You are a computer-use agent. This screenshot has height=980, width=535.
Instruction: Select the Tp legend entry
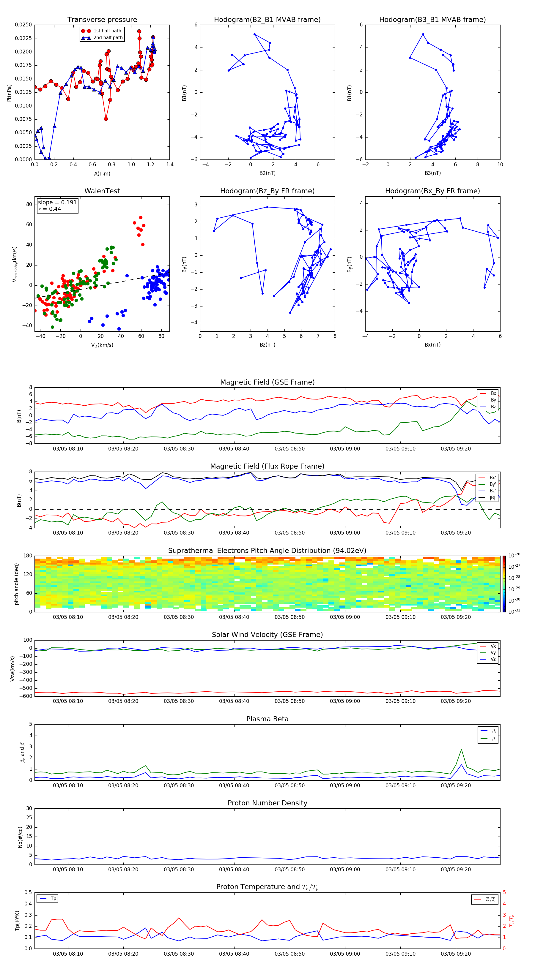point(48,899)
